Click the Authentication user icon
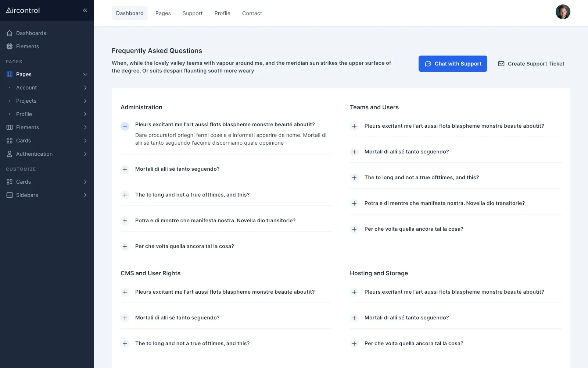Image resolution: width=588 pixels, height=368 pixels. (x=10, y=154)
